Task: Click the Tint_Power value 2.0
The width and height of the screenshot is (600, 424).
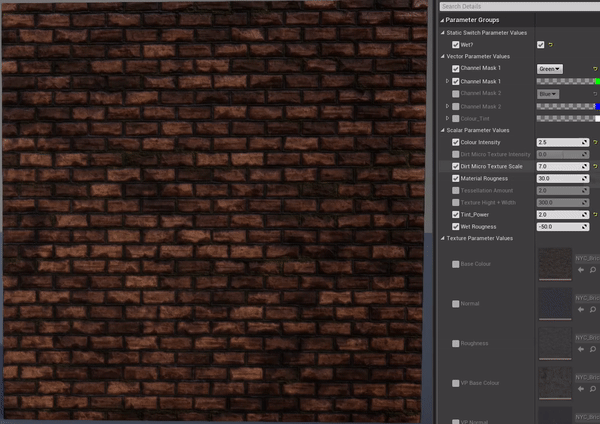Action: [559, 215]
